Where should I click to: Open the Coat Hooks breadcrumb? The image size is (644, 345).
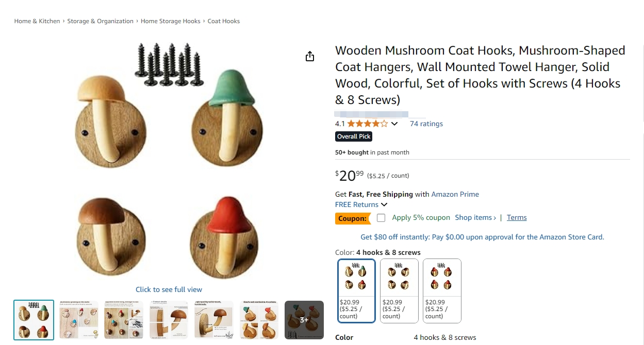[224, 21]
